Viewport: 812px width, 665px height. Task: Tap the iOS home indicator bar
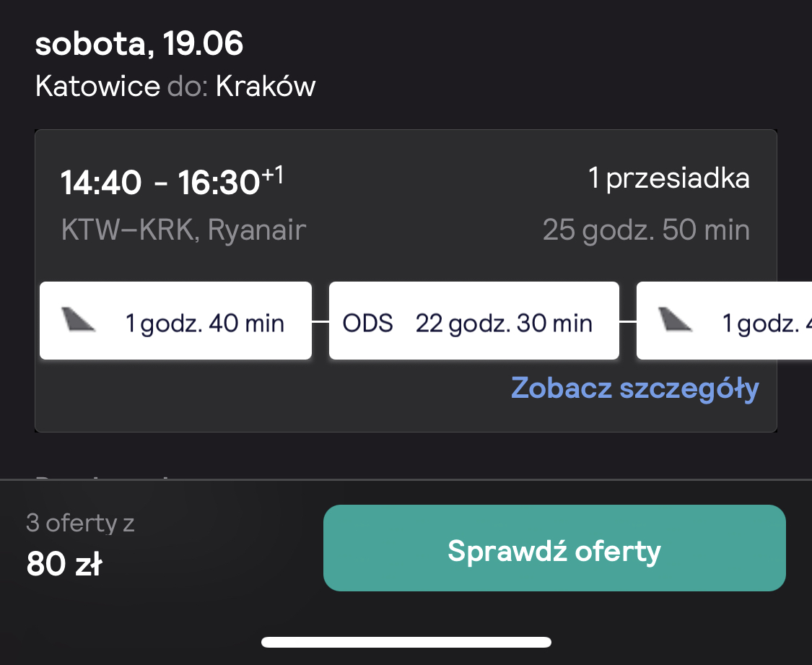406,642
